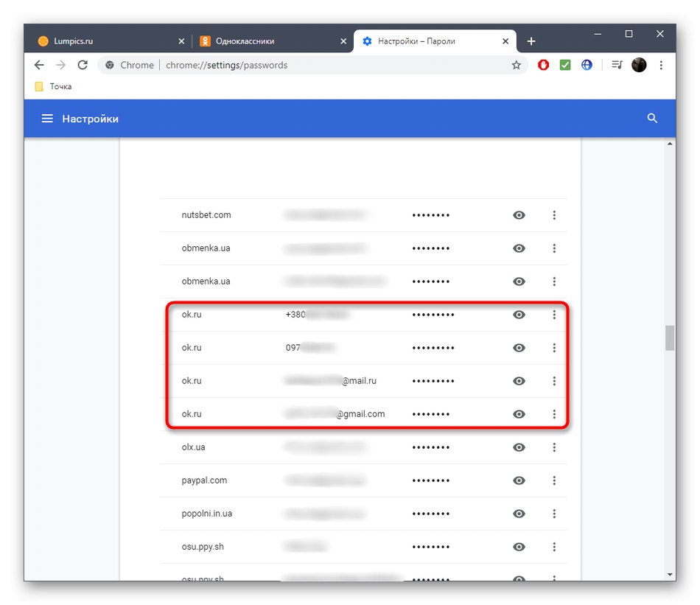Open the nutsbet.com site link
700x605 pixels.
206,214
